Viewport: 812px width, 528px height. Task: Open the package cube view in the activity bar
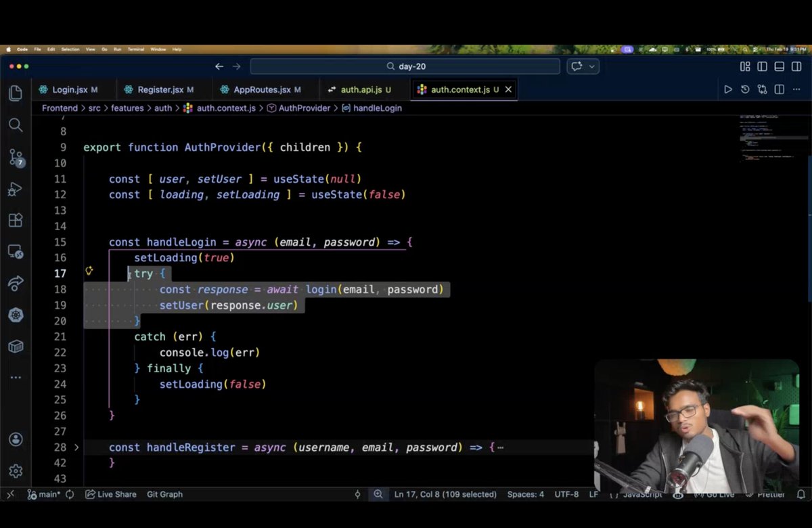pos(15,347)
